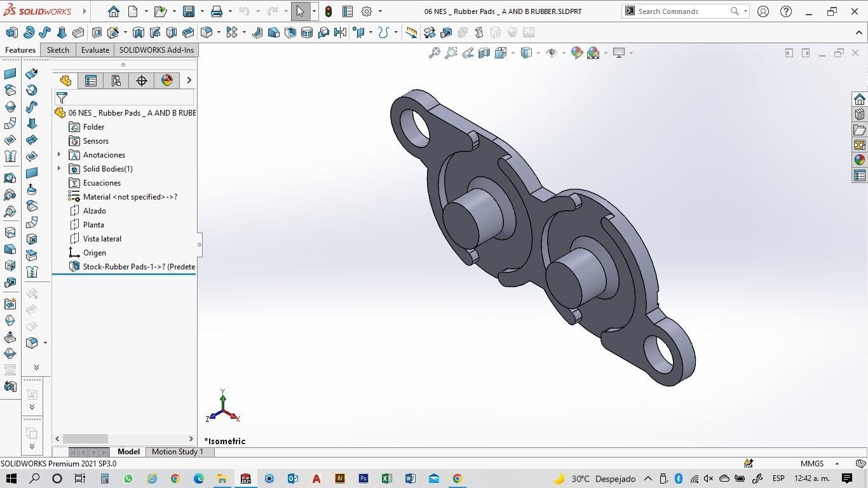Expand the Solid Bodies(1) tree node
The image size is (868, 488).
coord(59,169)
